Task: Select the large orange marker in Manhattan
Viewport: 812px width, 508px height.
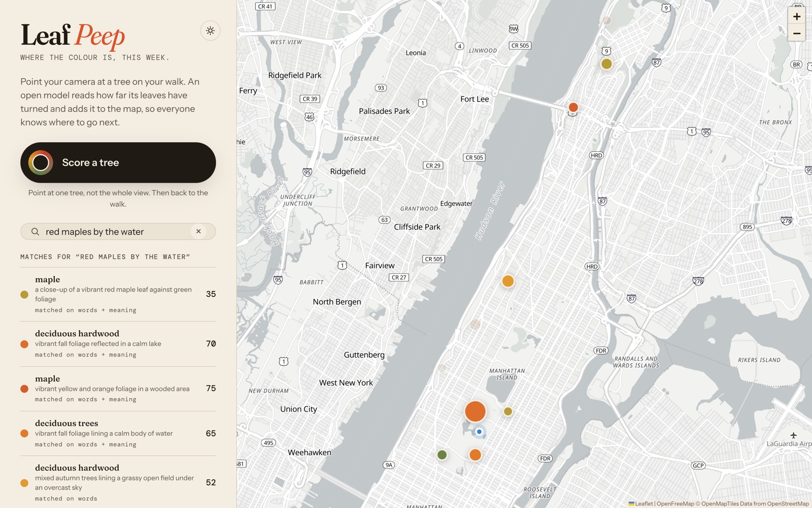Action: [x=475, y=411]
